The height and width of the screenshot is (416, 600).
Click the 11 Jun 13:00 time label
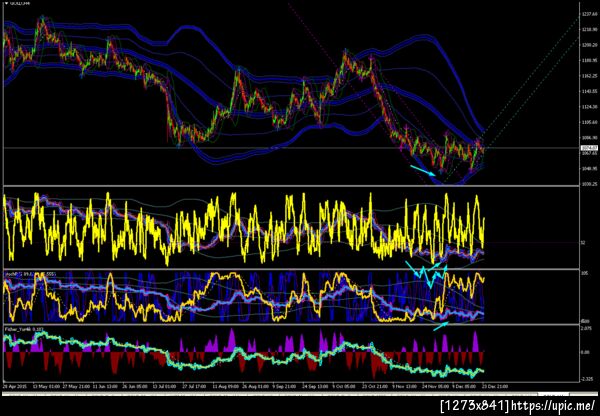[x=104, y=387]
